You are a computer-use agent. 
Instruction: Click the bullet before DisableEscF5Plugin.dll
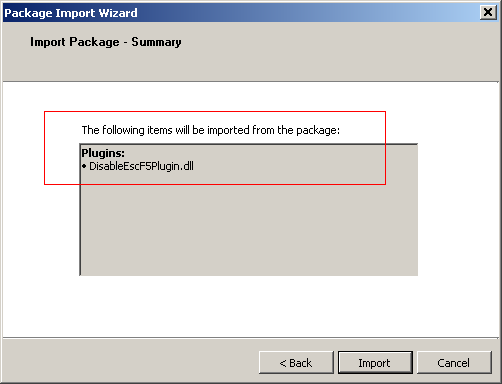84,166
